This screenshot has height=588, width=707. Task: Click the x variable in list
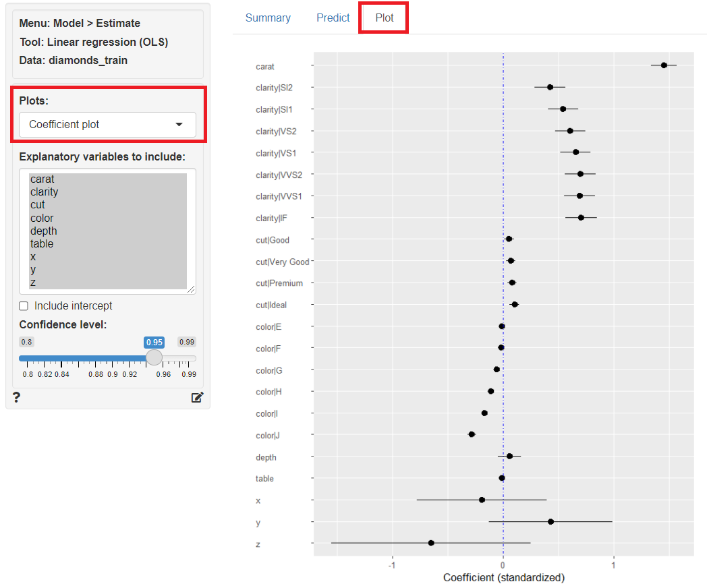[33, 256]
